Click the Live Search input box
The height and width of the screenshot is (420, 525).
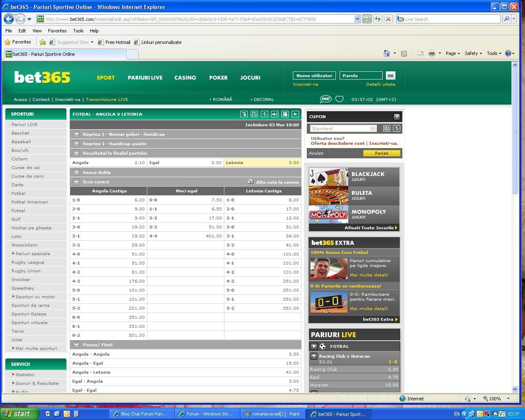(x=449, y=19)
